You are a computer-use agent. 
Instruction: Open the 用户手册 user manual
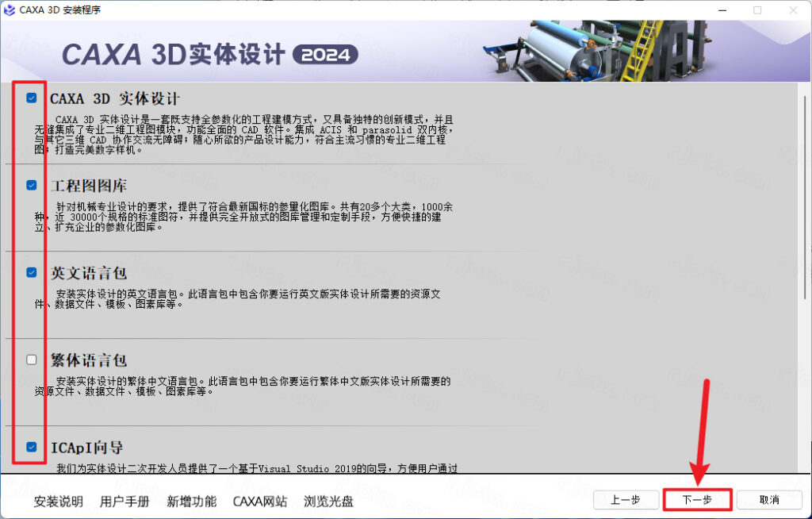point(124,502)
